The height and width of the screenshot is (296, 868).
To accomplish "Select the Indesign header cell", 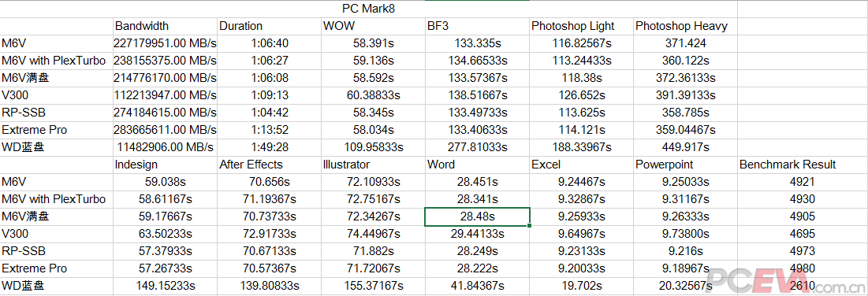I will click(x=165, y=165).
